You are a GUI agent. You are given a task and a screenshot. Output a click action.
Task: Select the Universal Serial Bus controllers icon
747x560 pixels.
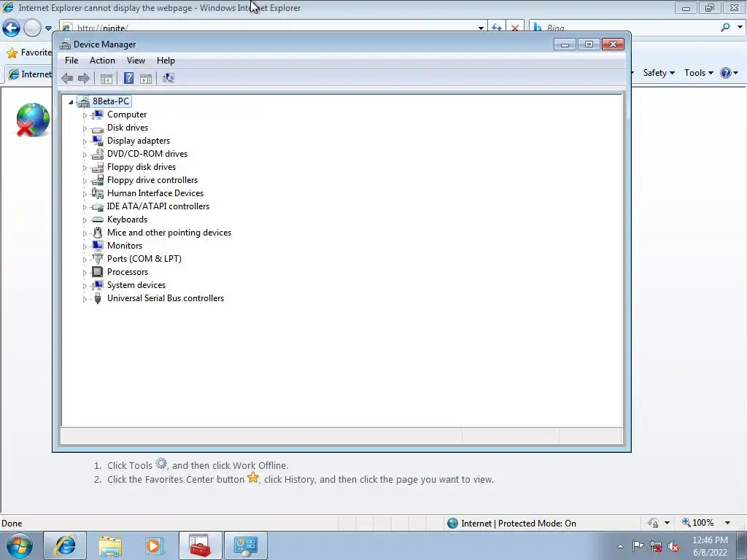tap(97, 298)
